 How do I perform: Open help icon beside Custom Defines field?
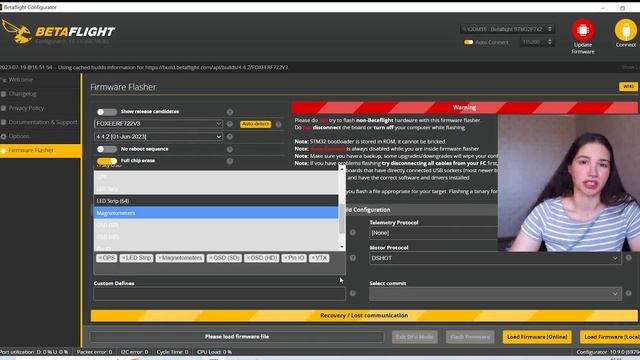353,293
